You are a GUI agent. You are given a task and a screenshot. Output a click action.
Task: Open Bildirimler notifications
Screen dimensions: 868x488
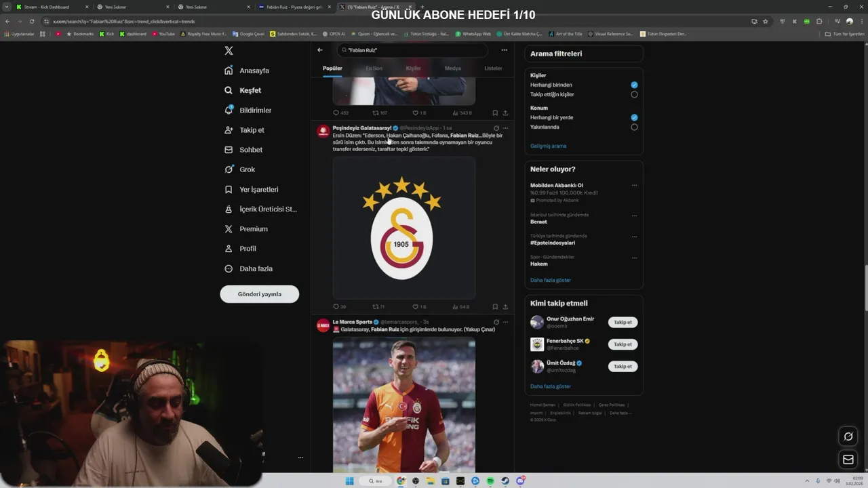coord(248,110)
